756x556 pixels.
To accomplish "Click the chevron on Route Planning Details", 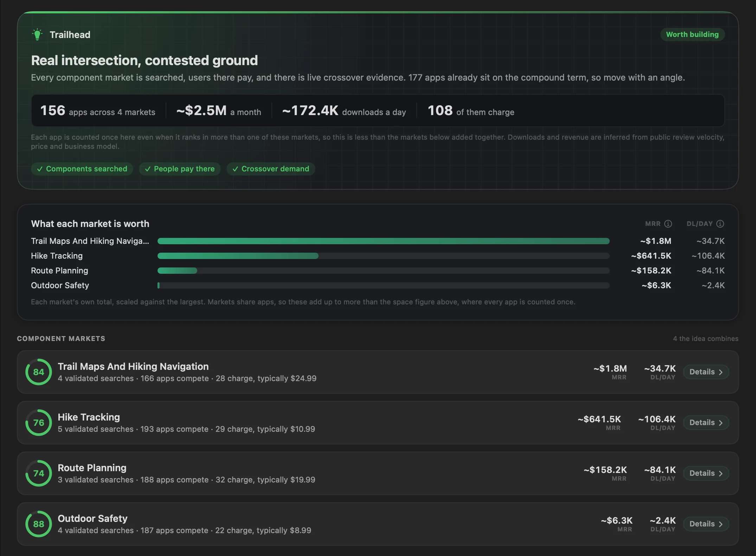I will point(720,474).
